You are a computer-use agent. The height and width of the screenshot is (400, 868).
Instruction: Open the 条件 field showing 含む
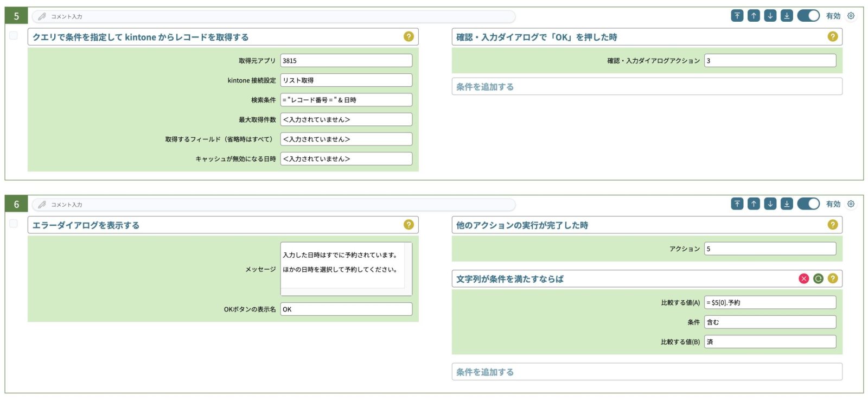coord(769,322)
